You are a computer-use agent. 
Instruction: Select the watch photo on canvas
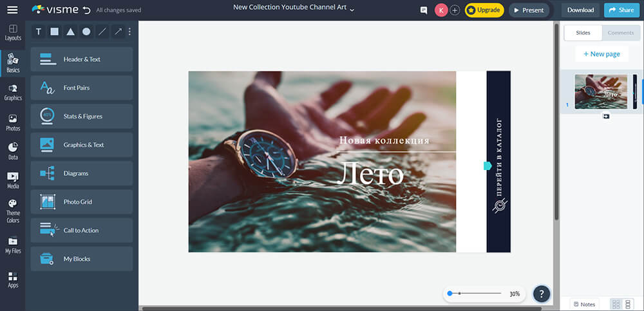point(322,162)
